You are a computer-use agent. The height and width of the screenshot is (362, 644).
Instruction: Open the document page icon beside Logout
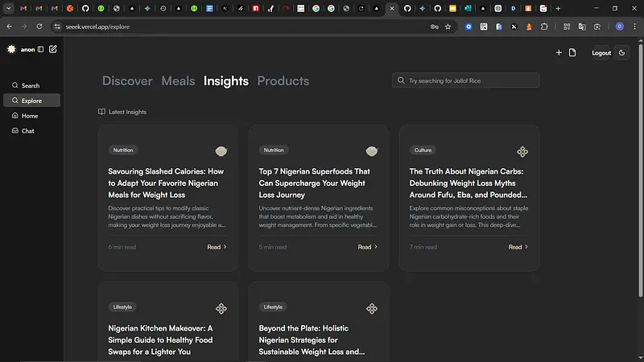(x=572, y=53)
